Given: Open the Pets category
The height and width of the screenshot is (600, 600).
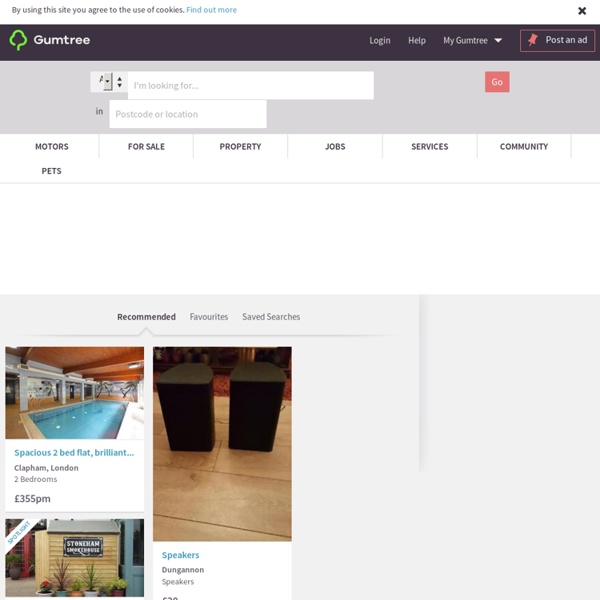Looking at the screenshot, I should coord(51,171).
